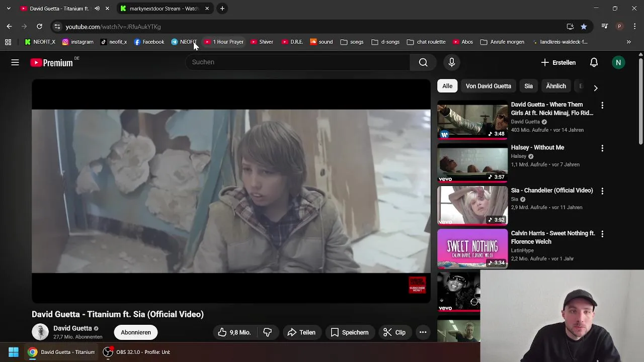Bookmark page with the star icon
The width and height of the screenshot is (644, 362).
click(x=584, y=27)
